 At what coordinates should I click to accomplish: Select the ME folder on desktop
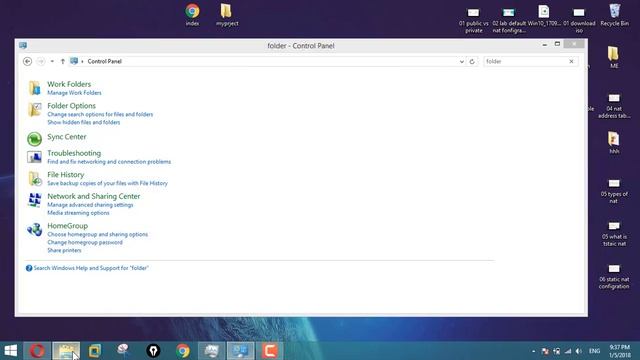[614, 57]
